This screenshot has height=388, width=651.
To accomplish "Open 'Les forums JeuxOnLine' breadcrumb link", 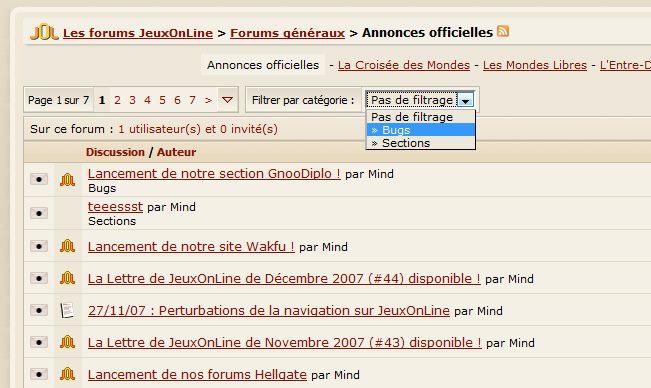I will [138, 33].
